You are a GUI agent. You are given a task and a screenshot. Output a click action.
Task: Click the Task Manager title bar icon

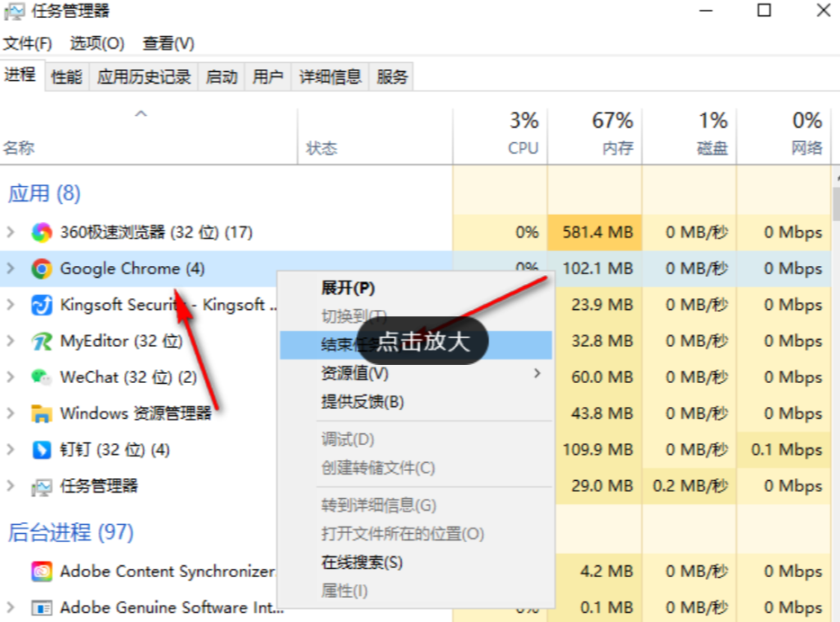click(x=13, y=11)
